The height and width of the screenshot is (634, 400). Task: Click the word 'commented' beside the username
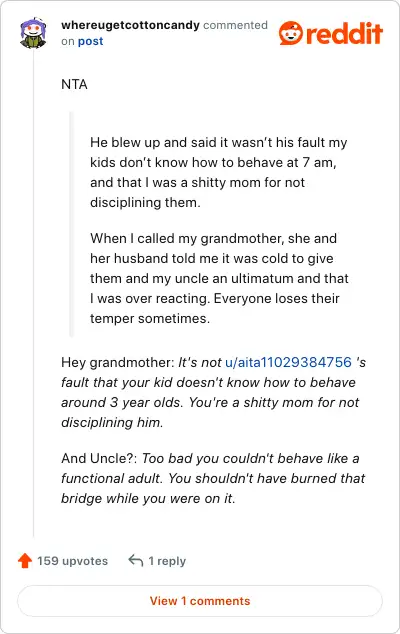coord(235,25)
